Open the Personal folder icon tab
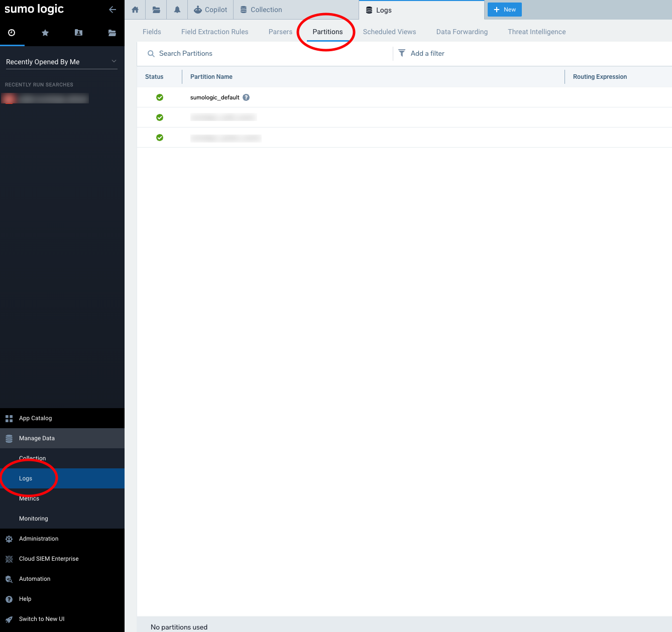 point(78,33)
